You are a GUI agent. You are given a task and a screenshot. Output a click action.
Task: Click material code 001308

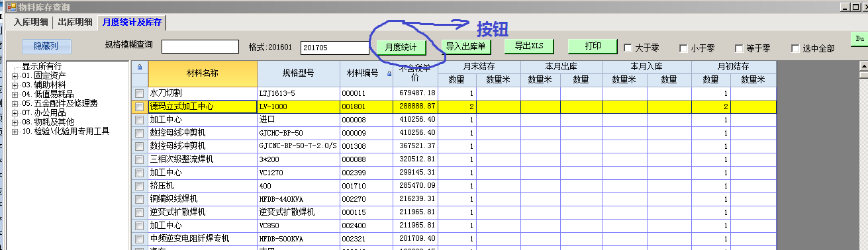click(x=367, y=146)
